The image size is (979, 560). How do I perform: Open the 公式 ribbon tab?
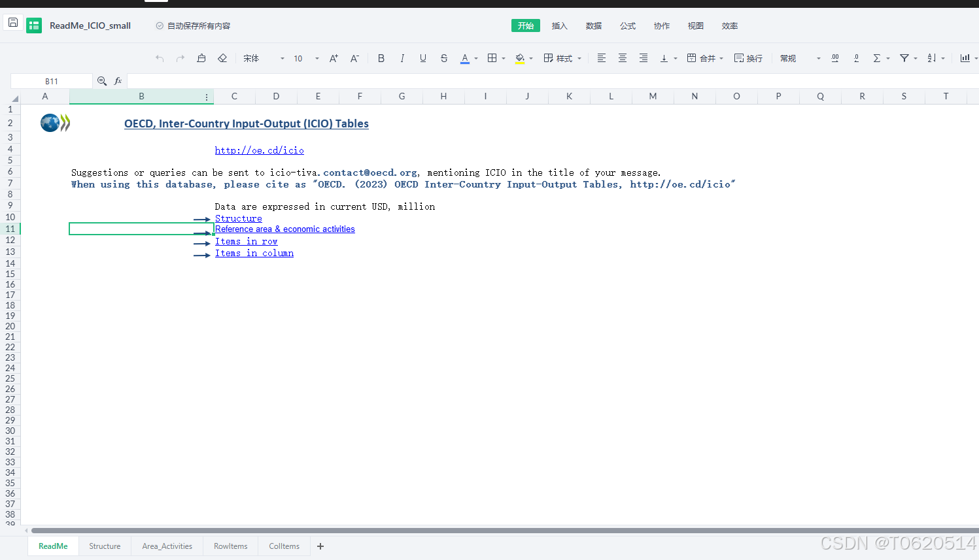[x=628, y=25]
